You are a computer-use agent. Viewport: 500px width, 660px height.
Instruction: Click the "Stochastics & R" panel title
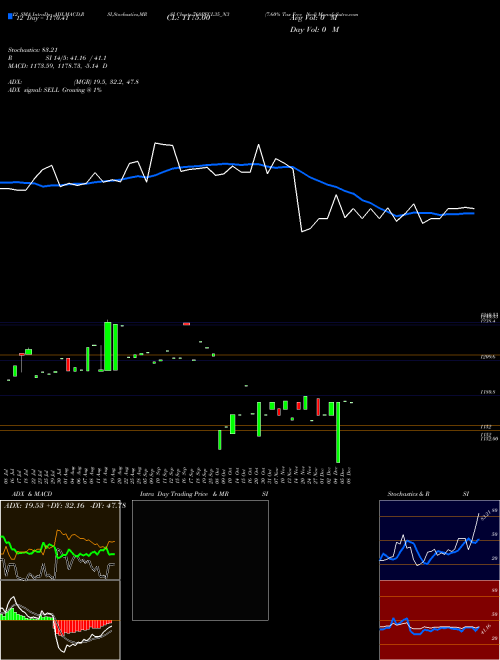coord(409,494)
